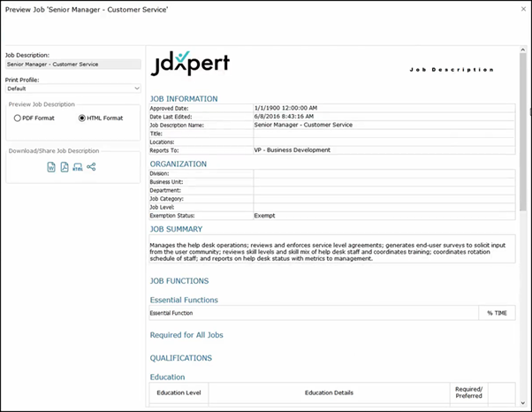The height and width of the screenshot is (412, 532).
Task: Download job description as HTML file
Action: pos(78,167)
